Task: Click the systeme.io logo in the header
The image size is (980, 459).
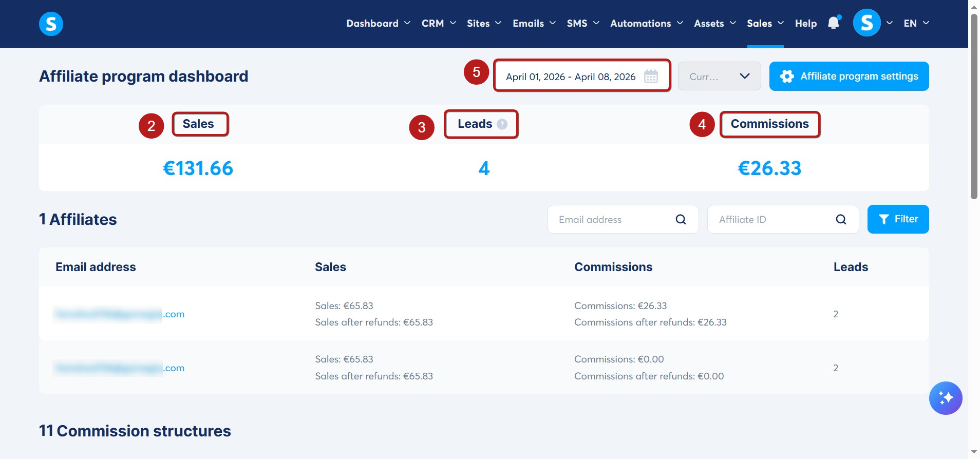Action: tap(51, 24)
